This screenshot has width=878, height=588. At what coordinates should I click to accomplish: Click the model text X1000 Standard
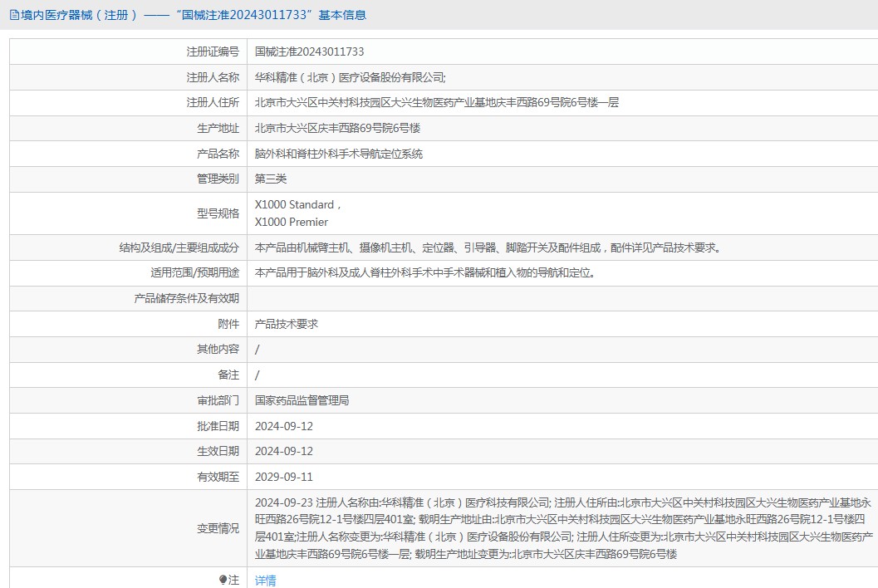[295, 204]
